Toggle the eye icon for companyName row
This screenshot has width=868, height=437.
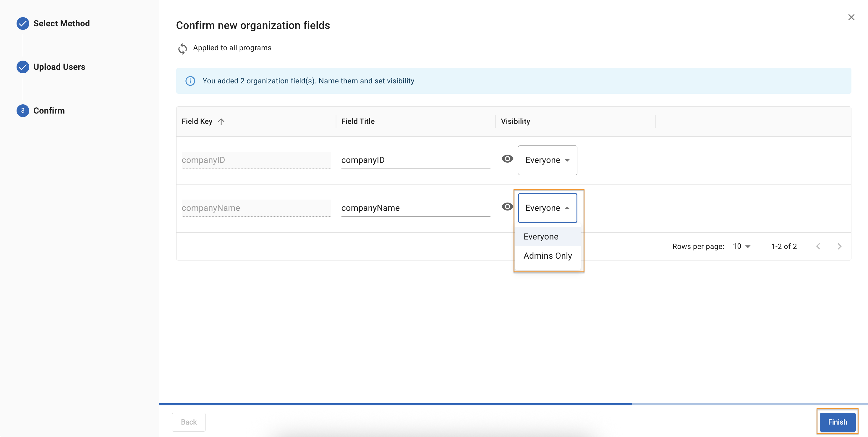click(507, 207)
